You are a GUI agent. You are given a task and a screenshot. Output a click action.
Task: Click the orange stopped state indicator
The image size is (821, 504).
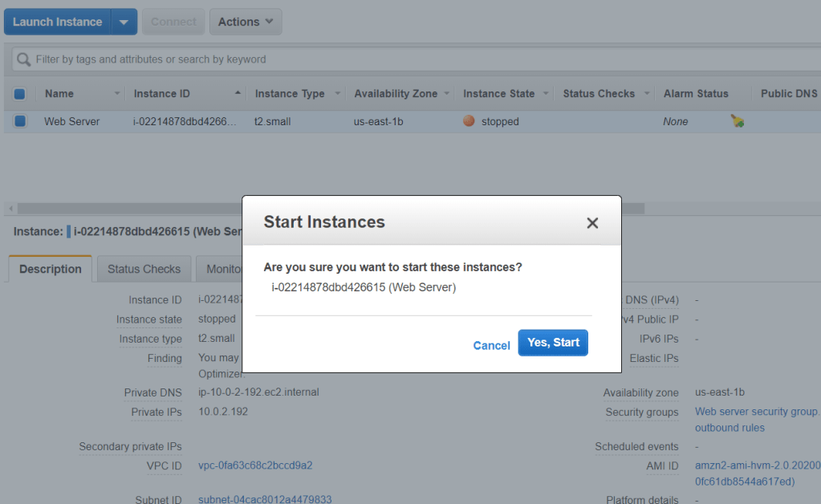click(469, 121)
